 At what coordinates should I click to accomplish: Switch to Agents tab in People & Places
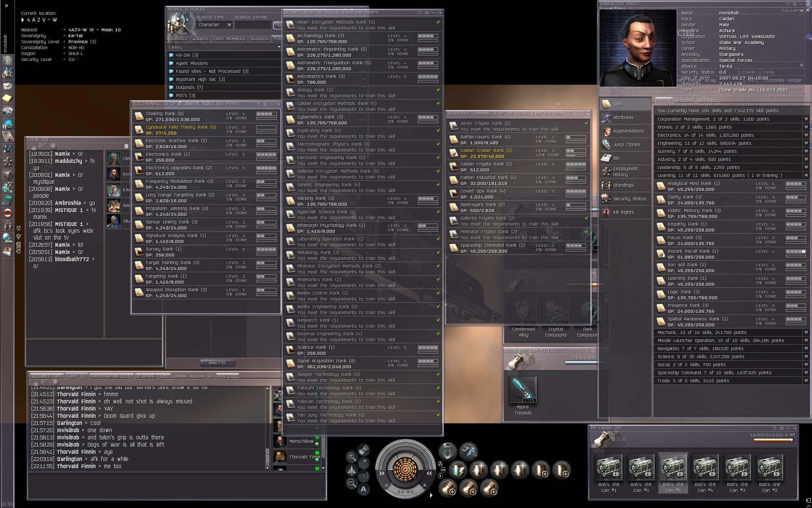(x=200, y=39)
